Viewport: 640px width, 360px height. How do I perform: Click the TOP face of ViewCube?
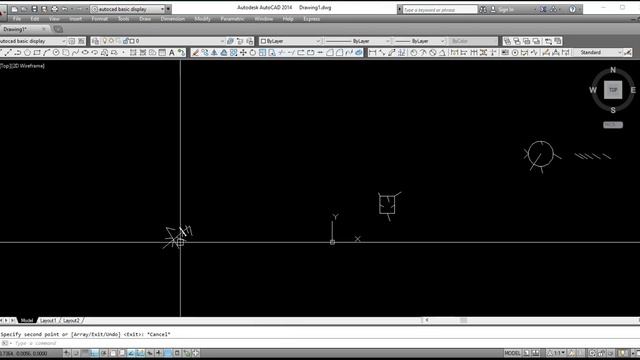[x=613, y=90]
